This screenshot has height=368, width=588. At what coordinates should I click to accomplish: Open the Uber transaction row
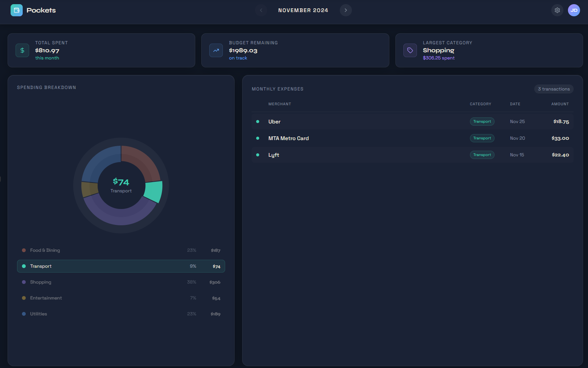pos(412,122)
